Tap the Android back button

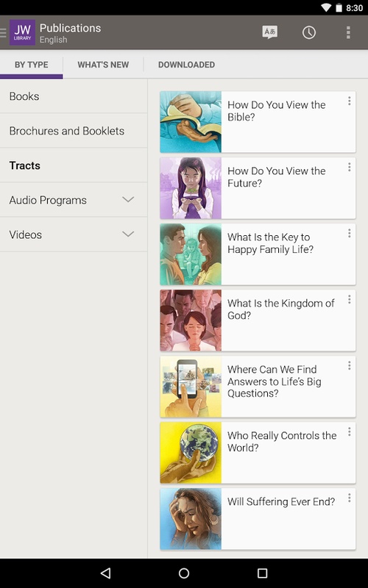click(x=106, y=573)
